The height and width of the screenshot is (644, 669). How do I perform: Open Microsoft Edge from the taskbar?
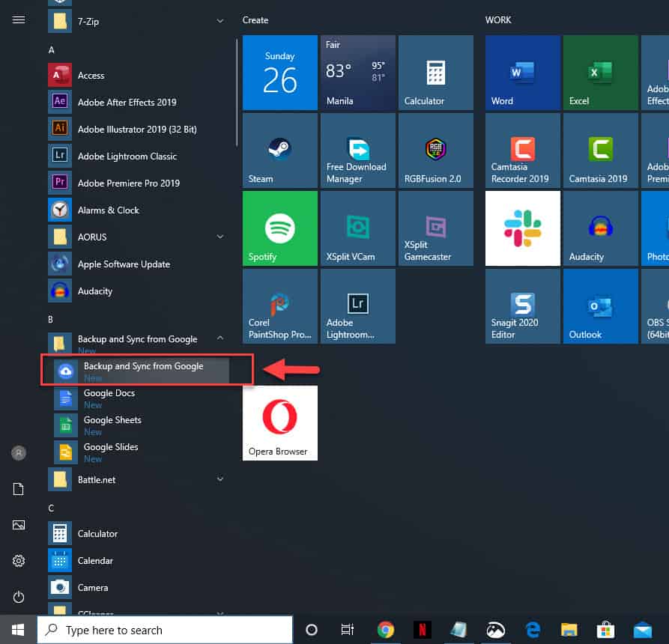533,630
